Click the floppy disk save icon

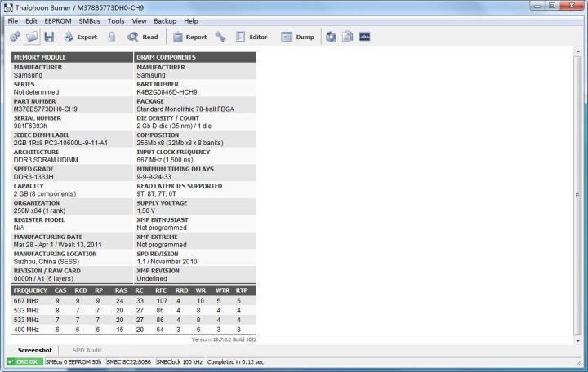(x=49, y=37)
